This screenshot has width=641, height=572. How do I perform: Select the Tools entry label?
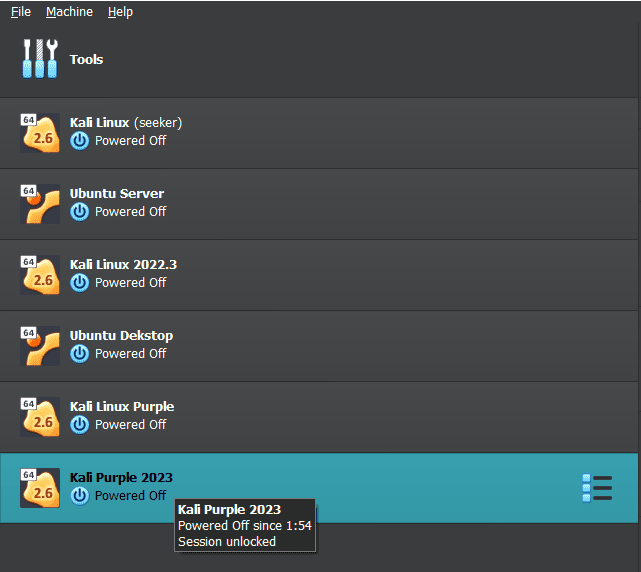coord(86,60)
